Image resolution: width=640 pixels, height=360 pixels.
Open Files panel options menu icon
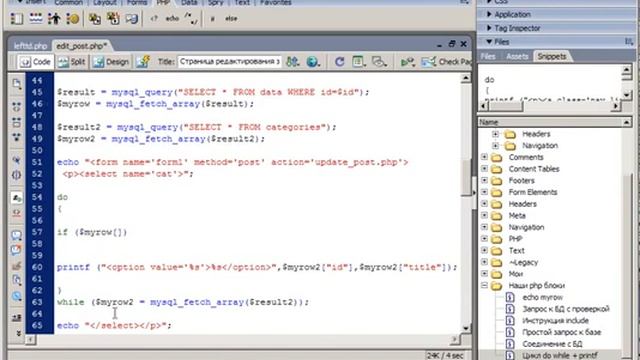[x=629, y=42]
